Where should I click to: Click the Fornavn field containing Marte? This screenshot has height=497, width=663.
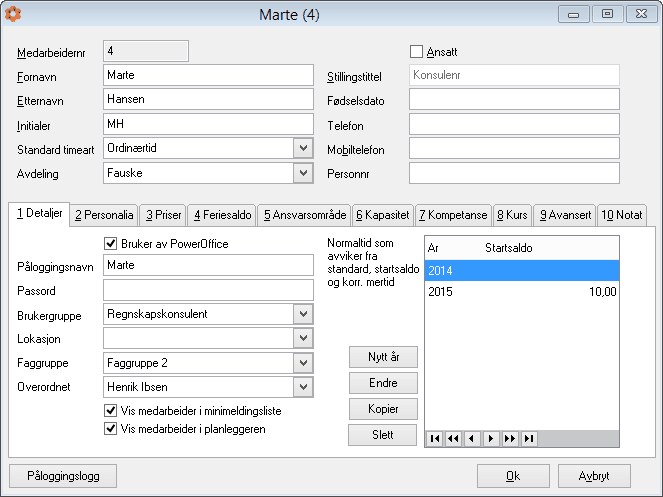(x=208, y=75)
